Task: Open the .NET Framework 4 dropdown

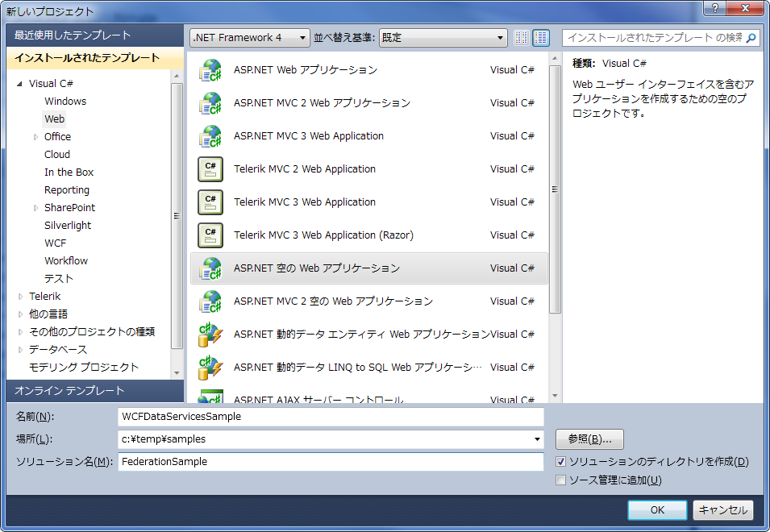Action: click(250, 38)
